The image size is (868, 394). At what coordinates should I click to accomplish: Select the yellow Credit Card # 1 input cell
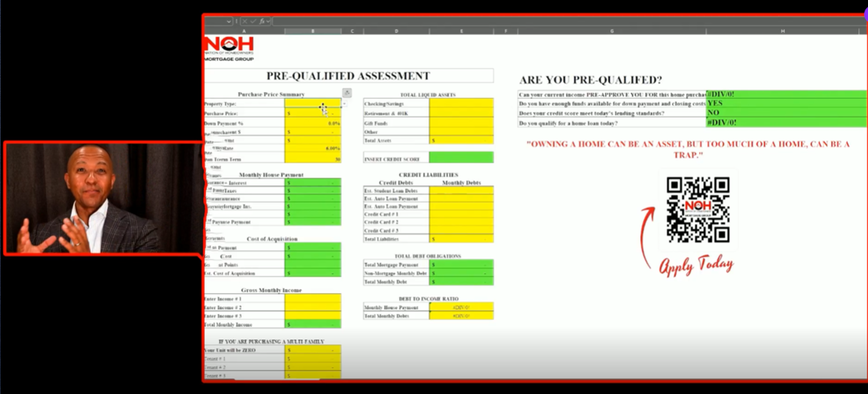coord(462,214)
